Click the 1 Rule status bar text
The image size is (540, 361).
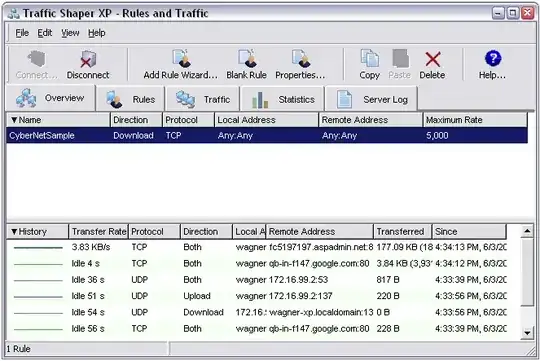point(18,349)
